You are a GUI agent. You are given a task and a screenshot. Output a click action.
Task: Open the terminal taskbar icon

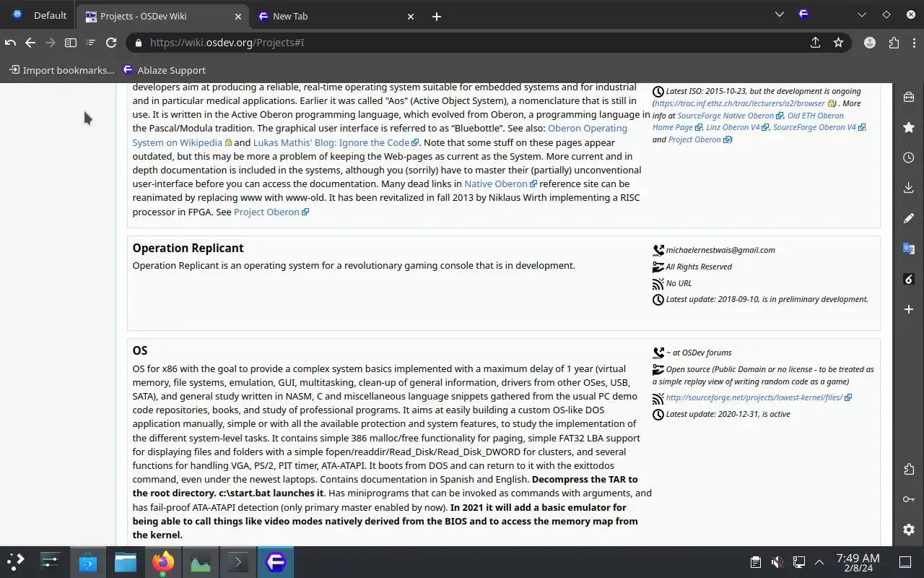[238, 561]
